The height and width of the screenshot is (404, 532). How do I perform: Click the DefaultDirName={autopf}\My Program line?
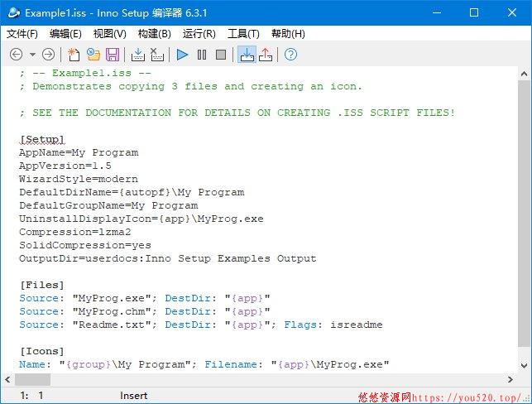pos(132,193)
